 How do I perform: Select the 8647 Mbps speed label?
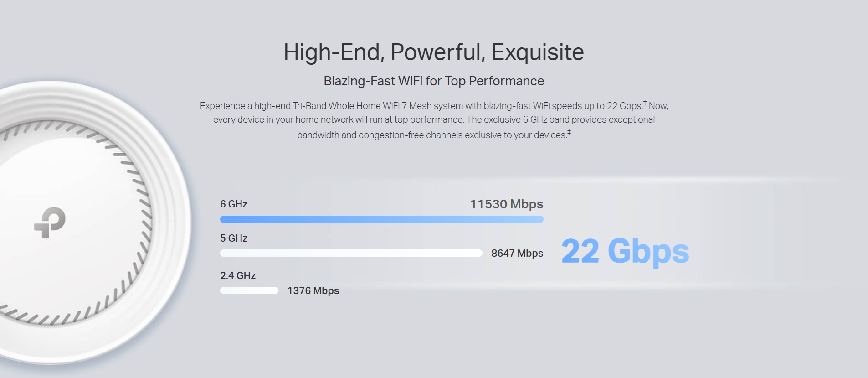(x=517, y=253)
